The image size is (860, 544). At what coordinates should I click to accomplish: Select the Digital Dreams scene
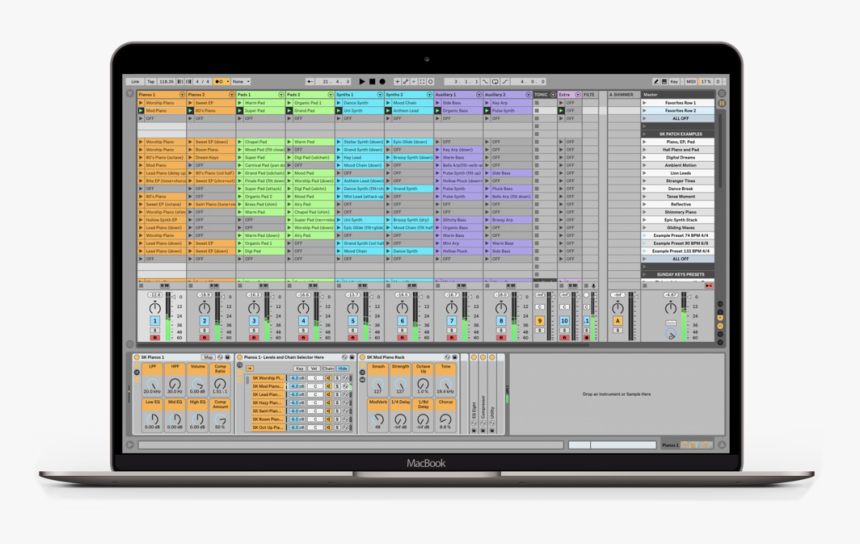(x=680, y=157)
